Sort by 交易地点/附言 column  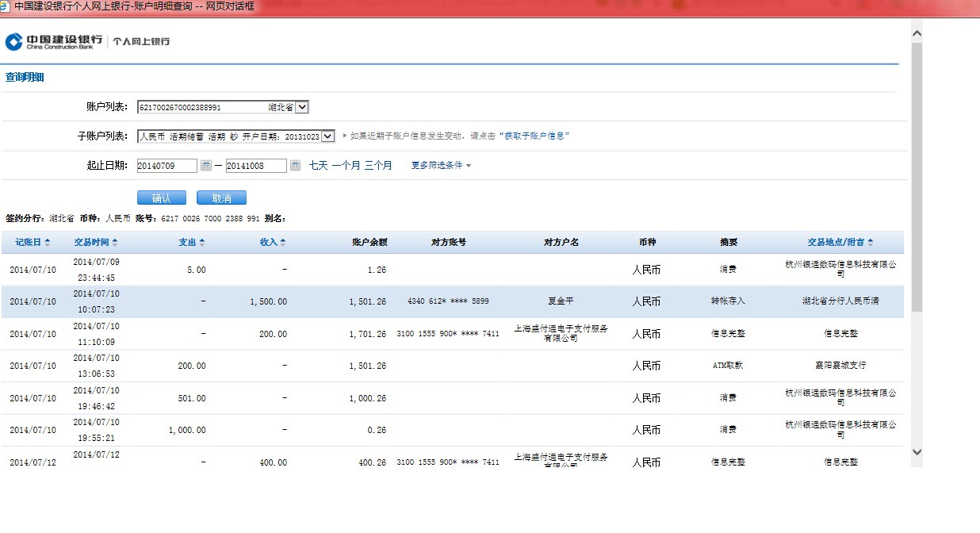point(840,242)
